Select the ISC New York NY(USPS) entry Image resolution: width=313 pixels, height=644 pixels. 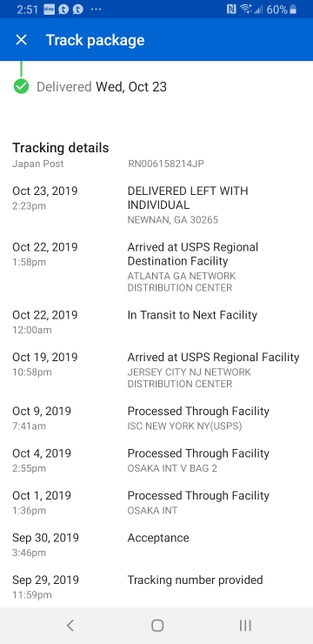tap(156, 418)
